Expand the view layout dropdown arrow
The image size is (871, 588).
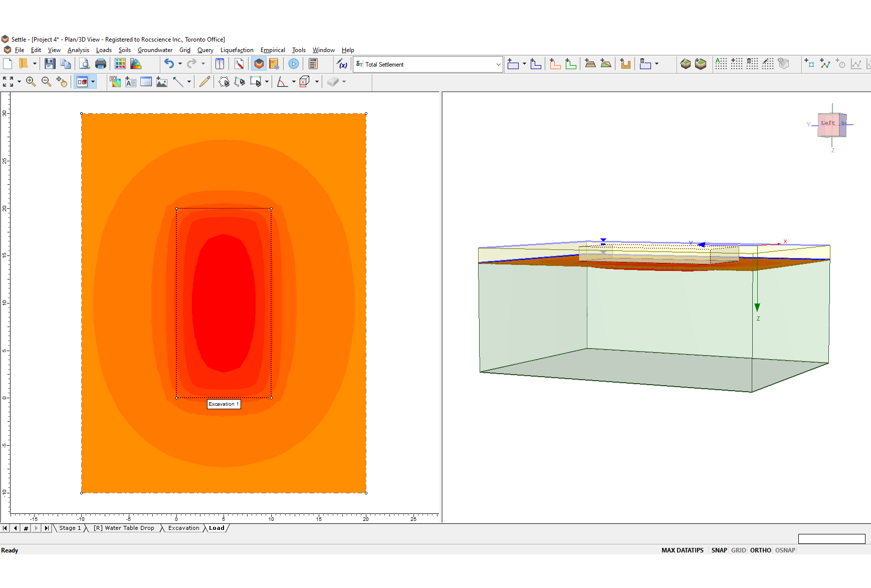[x=93, y=82]
